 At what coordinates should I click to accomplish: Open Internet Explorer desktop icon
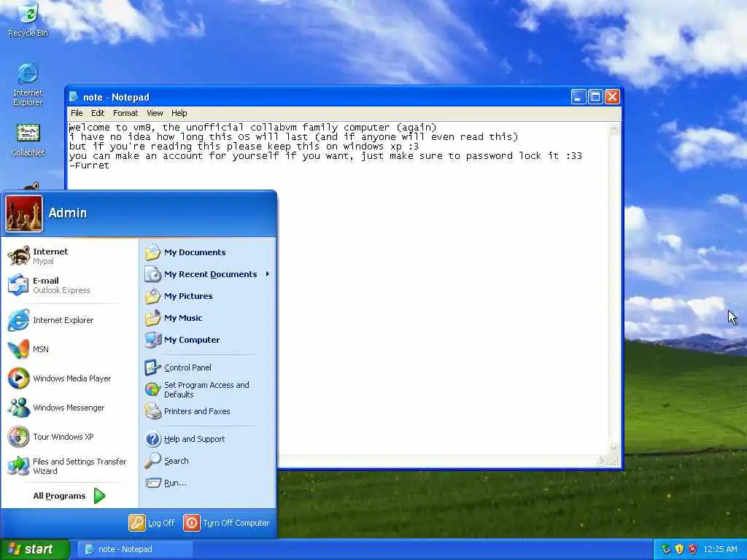[x=28, y=85]
